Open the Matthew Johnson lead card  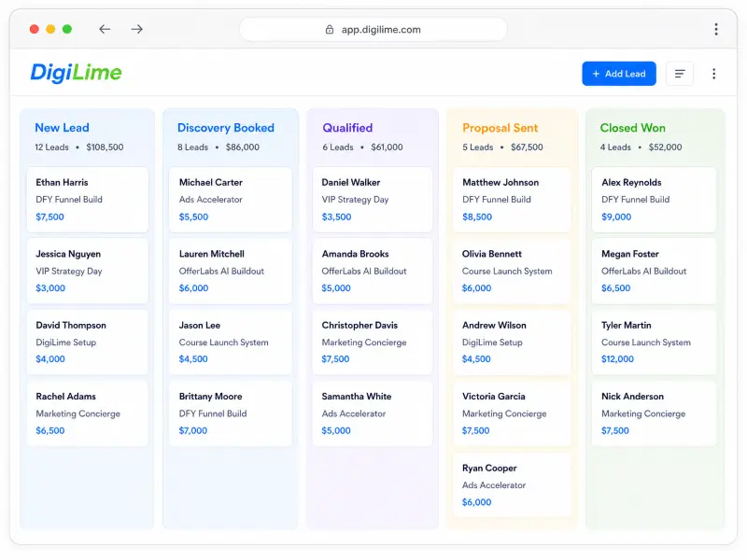tap(512, 200)
